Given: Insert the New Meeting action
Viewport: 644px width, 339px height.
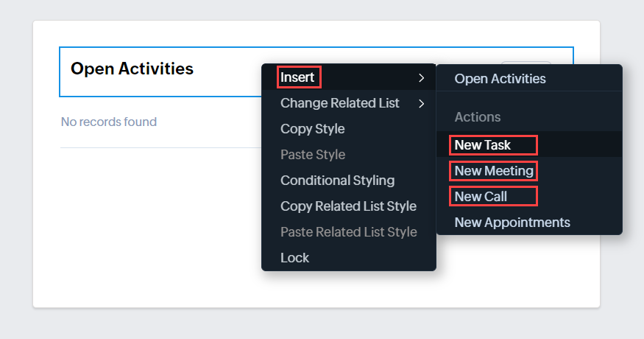Looking at the screenshot, I should 494,171.
